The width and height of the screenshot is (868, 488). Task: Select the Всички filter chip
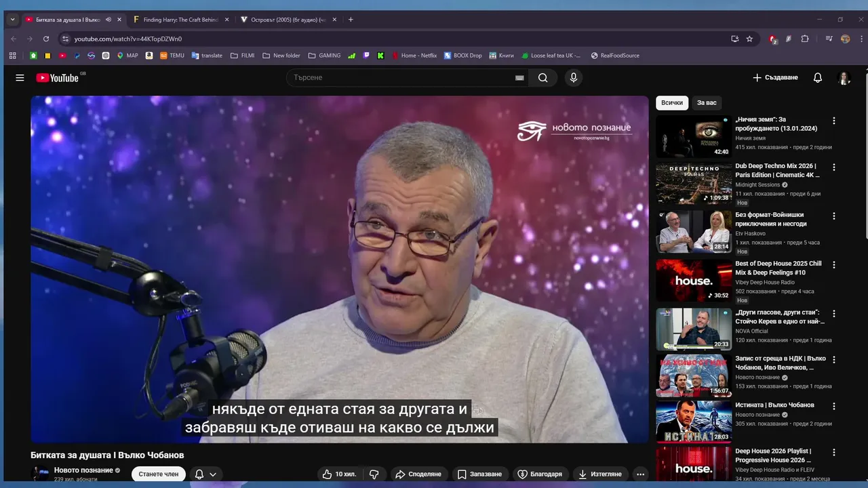(672, 103)
